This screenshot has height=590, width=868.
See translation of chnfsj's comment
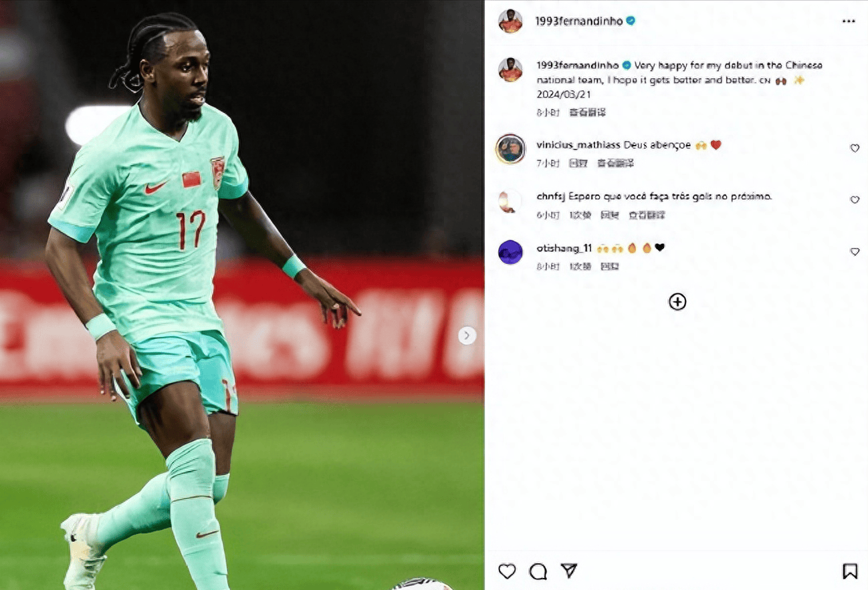pyautogui.click(x=647, y=215)
